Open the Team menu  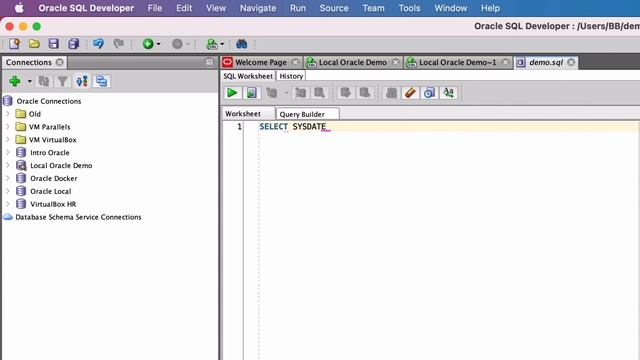tap(373, 8)
